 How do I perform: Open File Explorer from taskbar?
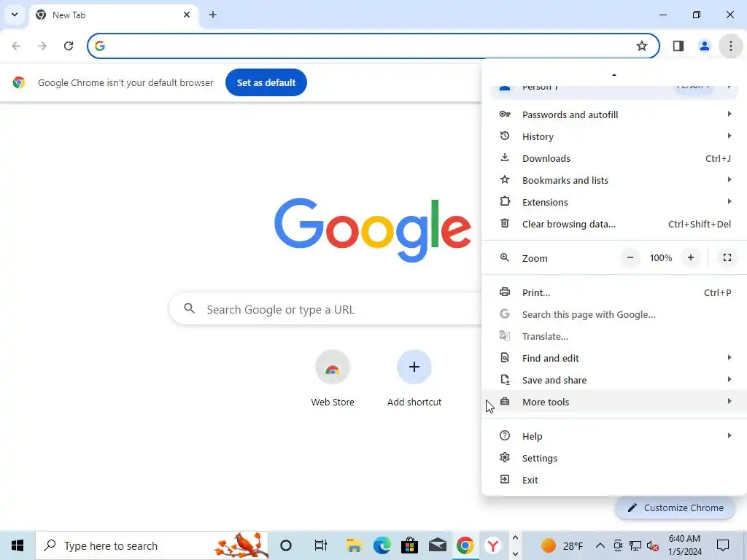[x=354, y=545]
